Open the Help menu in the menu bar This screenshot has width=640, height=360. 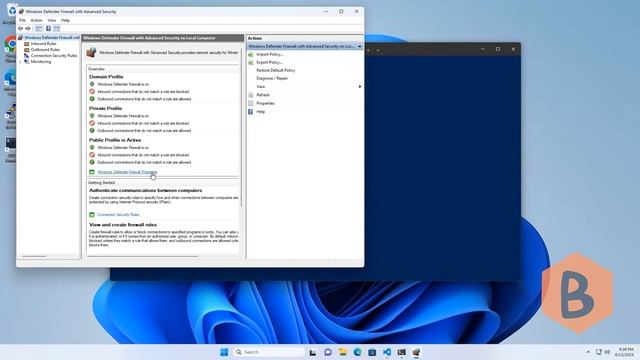[65, 20]
